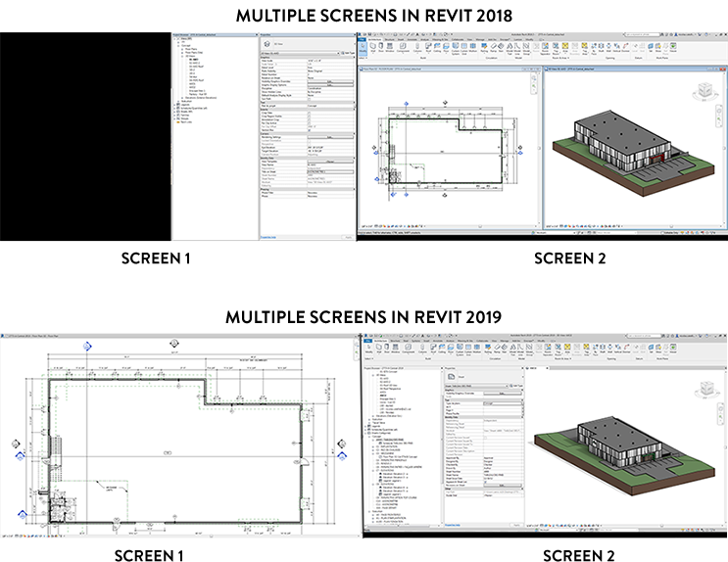The image size is (728, 562).
Task: Close the 3D view tab in Revit 2019
Action: coord(547,368)
